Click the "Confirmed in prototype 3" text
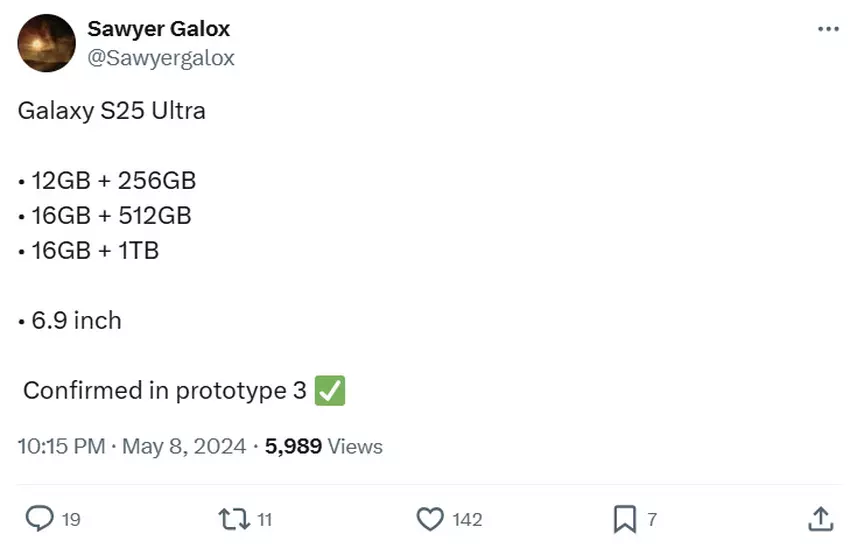Screen dimensions: 850x548 [x=165, y=391]
